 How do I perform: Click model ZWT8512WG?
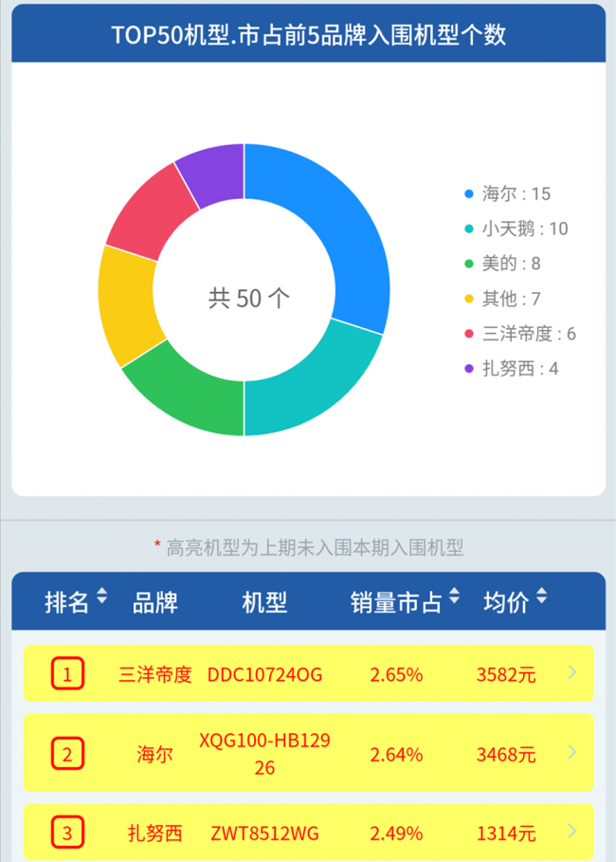click(264, 834)
